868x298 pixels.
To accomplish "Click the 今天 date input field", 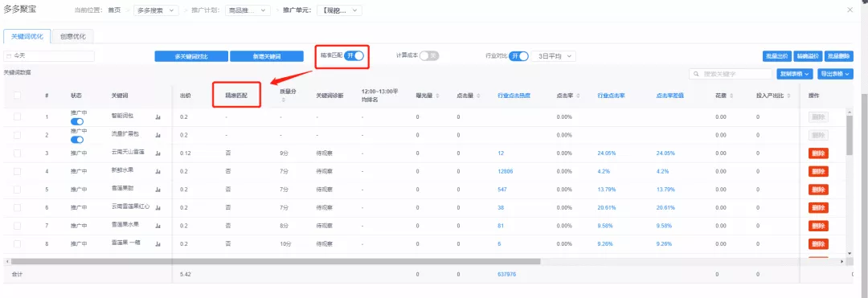I will (x=49, y=56).
